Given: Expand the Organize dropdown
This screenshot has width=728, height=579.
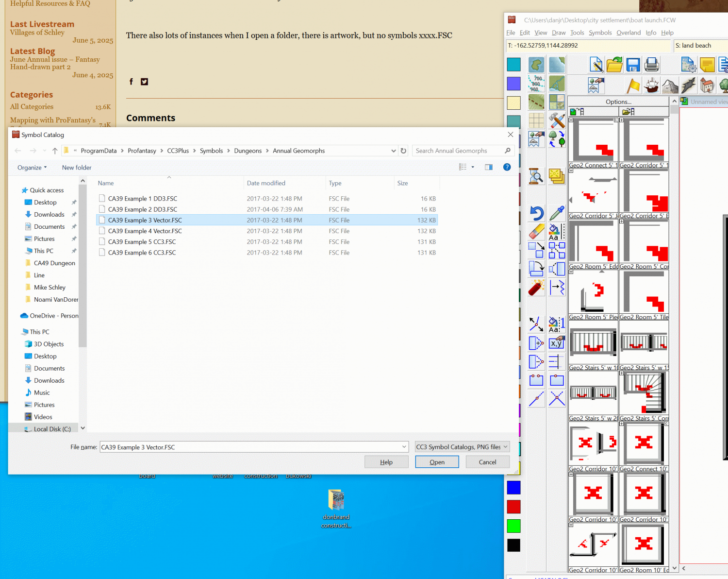Looking at the screenshot, I should [32, 168].
